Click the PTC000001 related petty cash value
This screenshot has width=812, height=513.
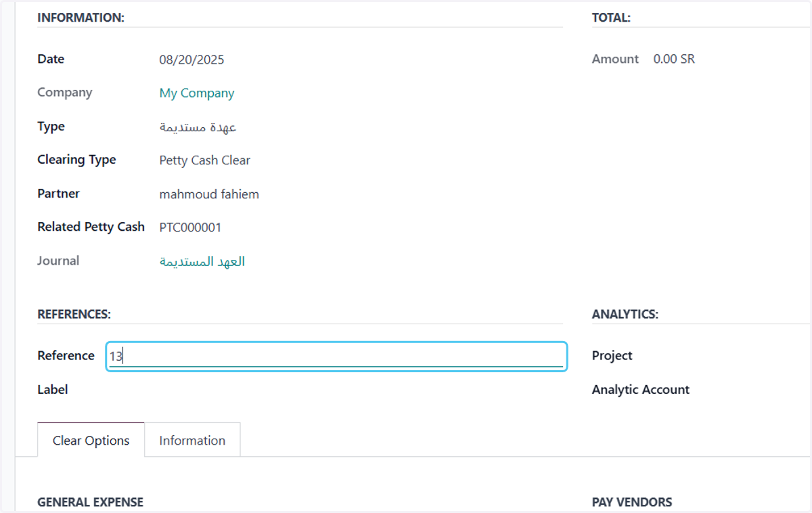click(190, 227)
